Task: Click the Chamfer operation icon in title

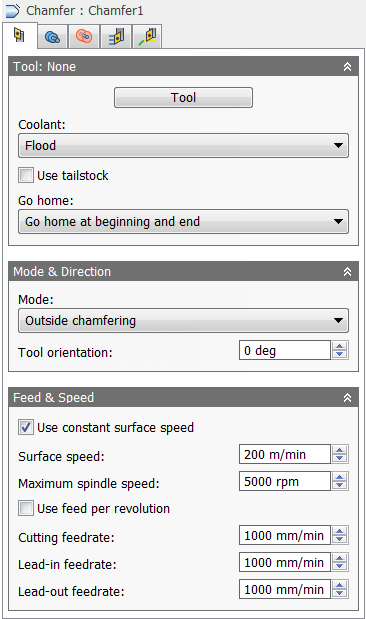Action: coord(12,11)
